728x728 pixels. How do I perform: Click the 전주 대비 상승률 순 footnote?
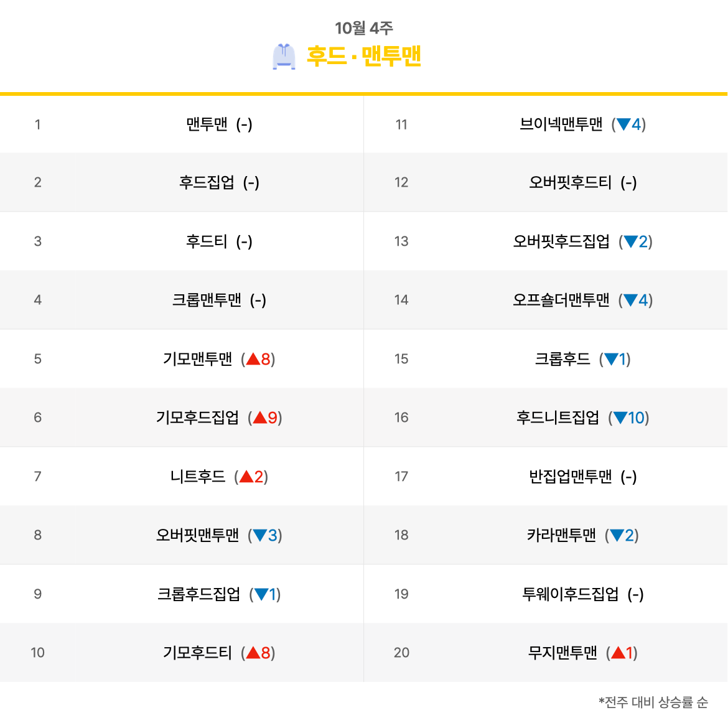click(653, 702)
